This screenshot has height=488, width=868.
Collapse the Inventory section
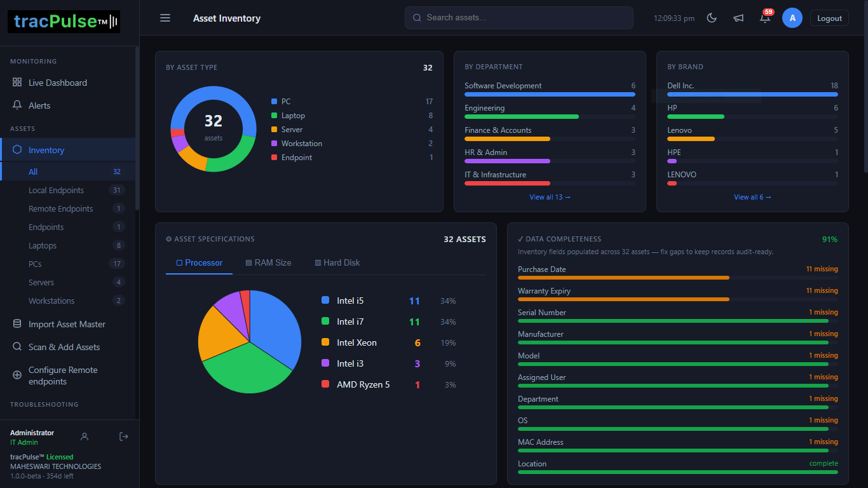67,150
